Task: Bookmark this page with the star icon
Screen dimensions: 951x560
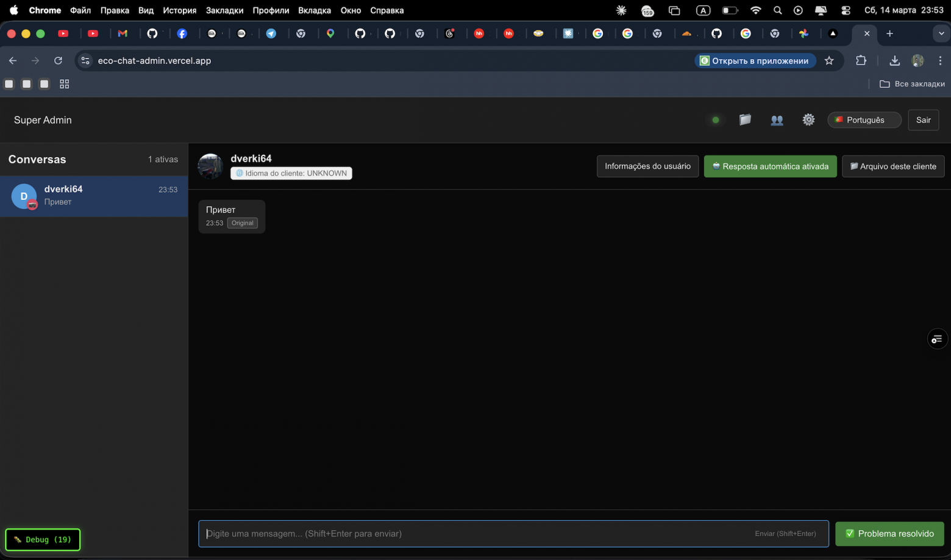Action: tap(829, 60)
